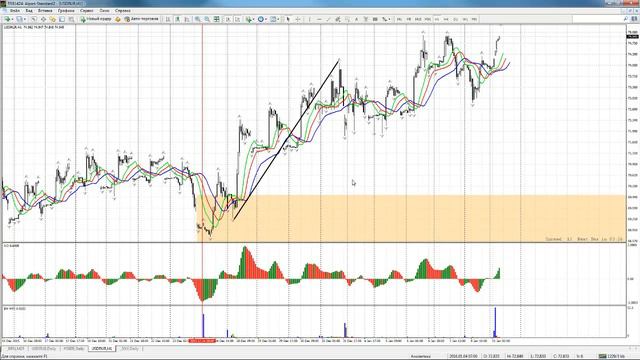
Task: Select the Text Label tool
Action: [x=366, y=19]
